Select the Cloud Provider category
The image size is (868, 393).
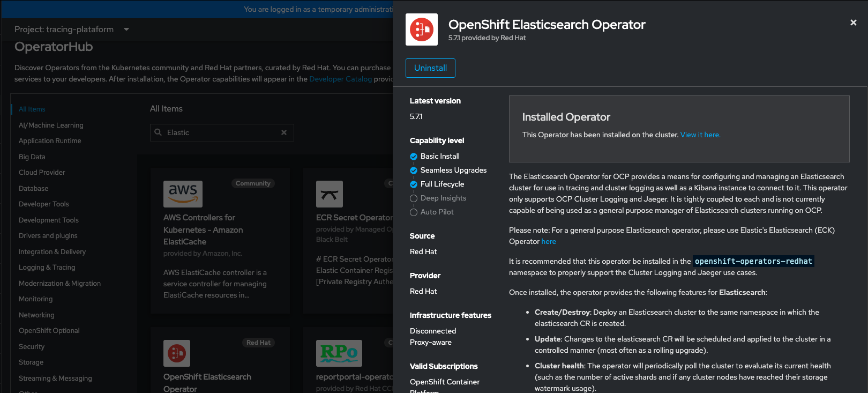[42, 173]
